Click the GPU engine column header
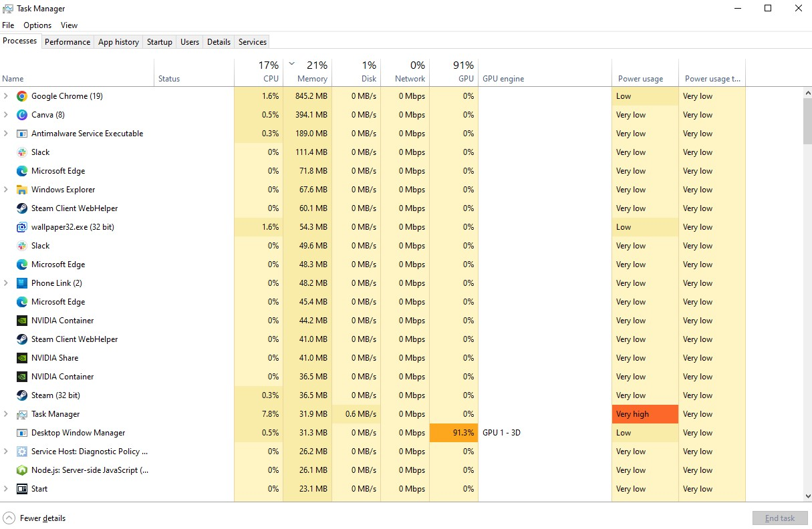Screen dimensions: 812x529 (545, 72)
